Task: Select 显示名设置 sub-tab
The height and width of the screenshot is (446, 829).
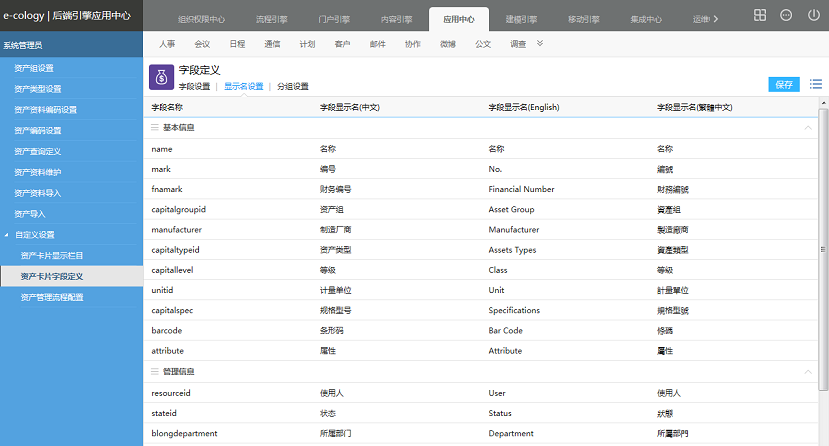Action: tap(244, 86)
